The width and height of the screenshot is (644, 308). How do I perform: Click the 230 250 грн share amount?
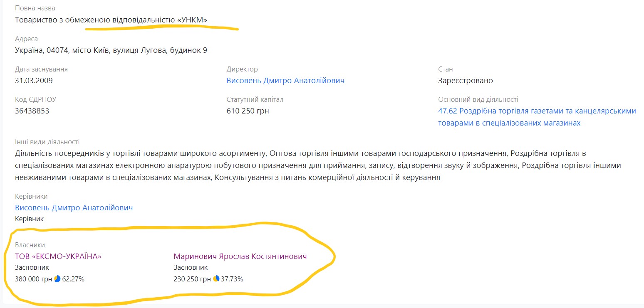click(192, 279)
